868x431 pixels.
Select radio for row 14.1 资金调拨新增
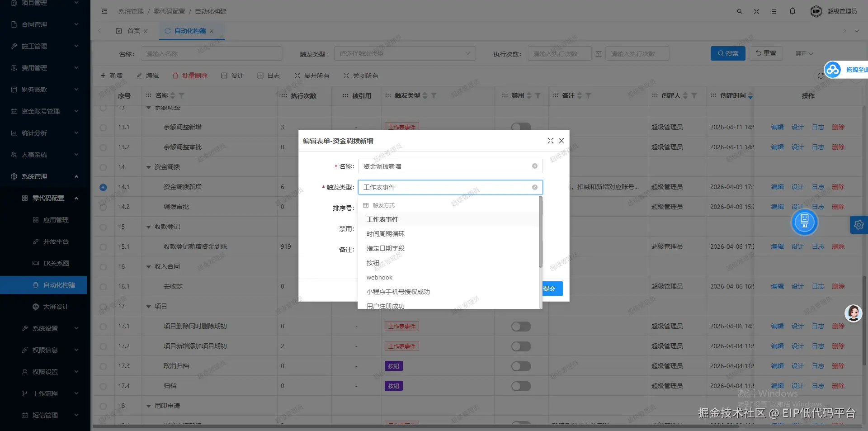[103, 187]
